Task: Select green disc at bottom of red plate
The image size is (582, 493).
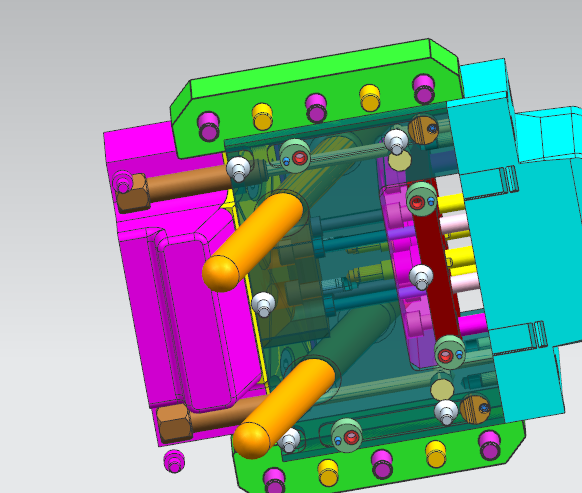Action: (x=450, y=353)
